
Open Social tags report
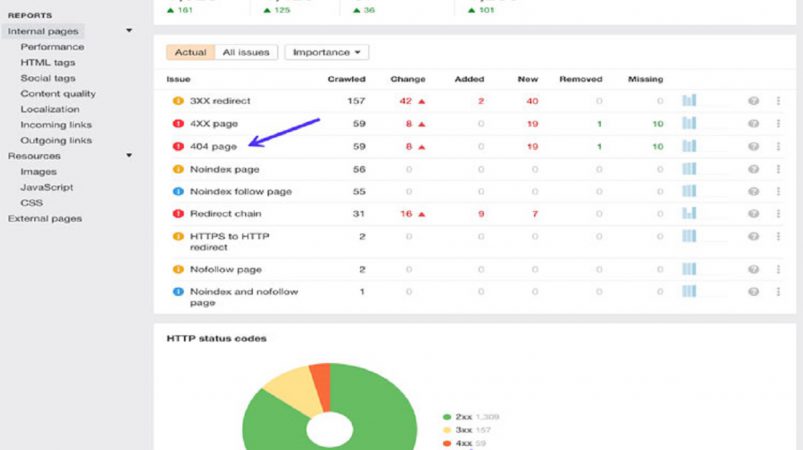[48, 78]
